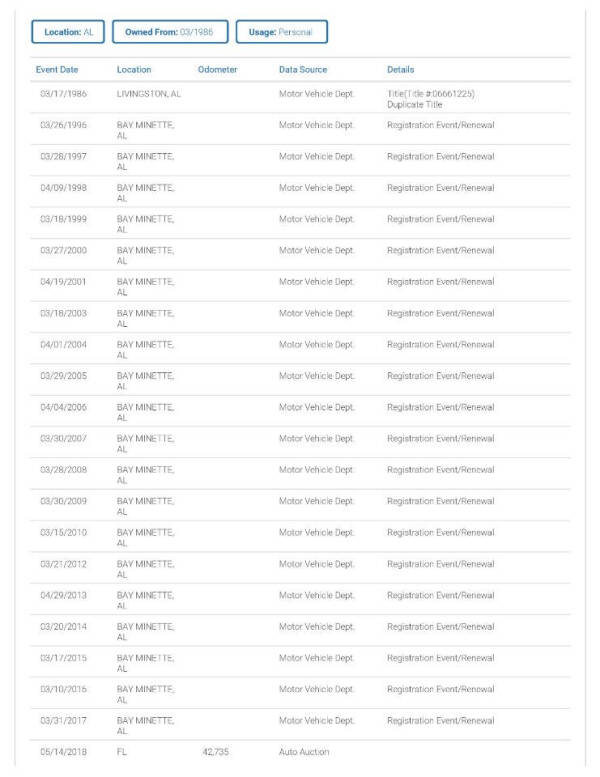The width and height of the screenshot is (600, 777).
Task: Click the Auto Auction data source
Action: pos(304,750)
